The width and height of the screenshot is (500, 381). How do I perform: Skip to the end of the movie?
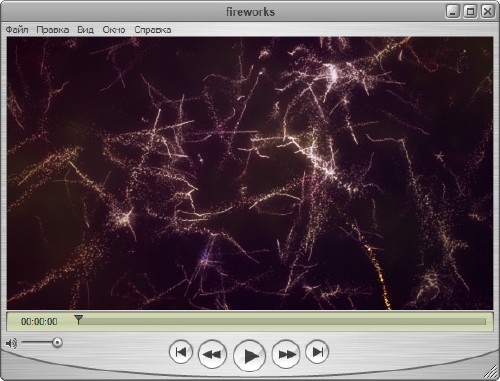pos(317,352)
